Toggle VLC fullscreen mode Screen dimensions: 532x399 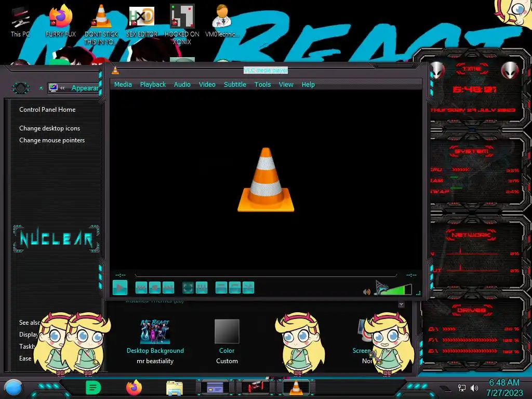188,288
